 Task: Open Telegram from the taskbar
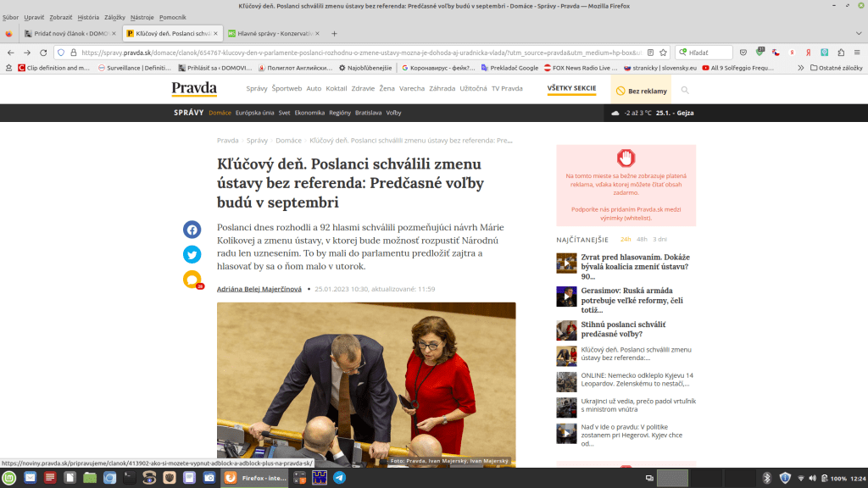[x=339, y=478]
